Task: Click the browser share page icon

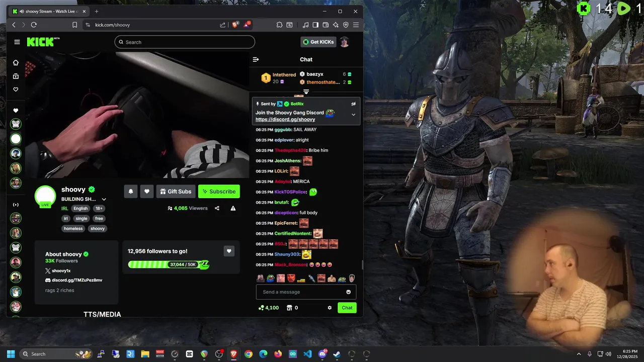Action: click(x=223, y=25)
